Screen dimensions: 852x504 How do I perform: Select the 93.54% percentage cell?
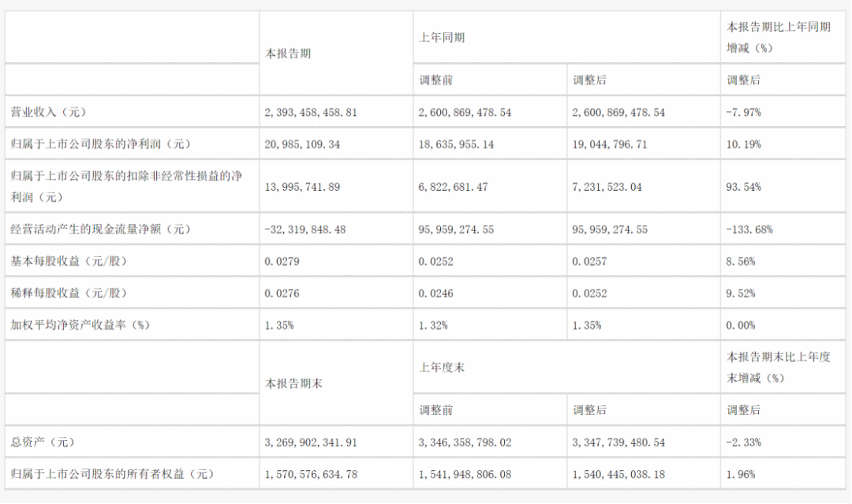[743, 187]
